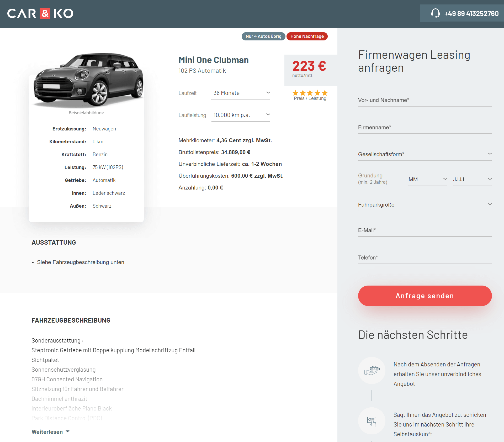Click 'Firmenwagen Leasing anfragen' heading
The width and height of the screenshot is (504, 442).
(x=414, y=61)
